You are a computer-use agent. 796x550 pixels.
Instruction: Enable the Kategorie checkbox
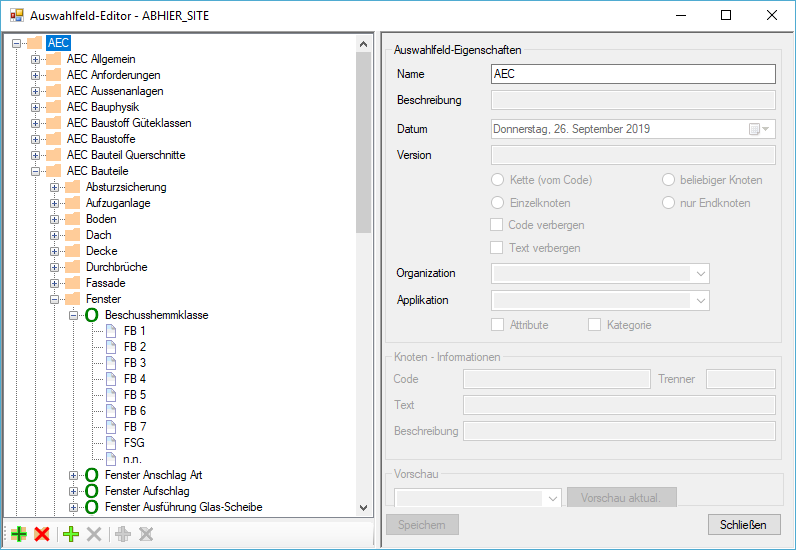[x=594, y=325]
